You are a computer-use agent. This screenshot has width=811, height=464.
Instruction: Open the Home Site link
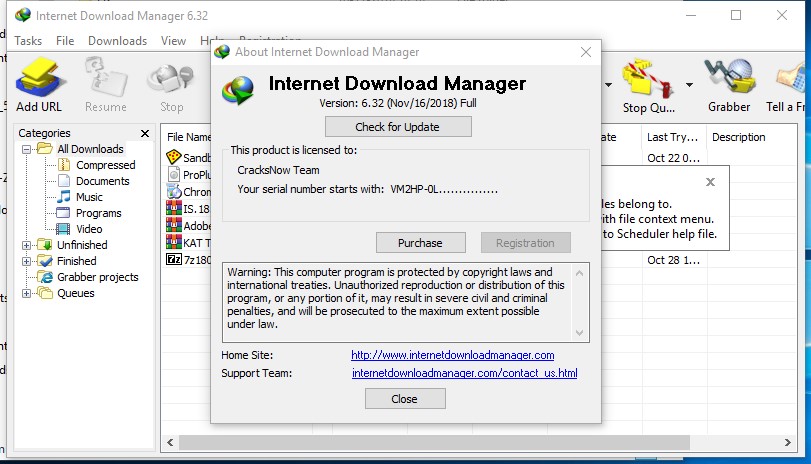[453, 355]
